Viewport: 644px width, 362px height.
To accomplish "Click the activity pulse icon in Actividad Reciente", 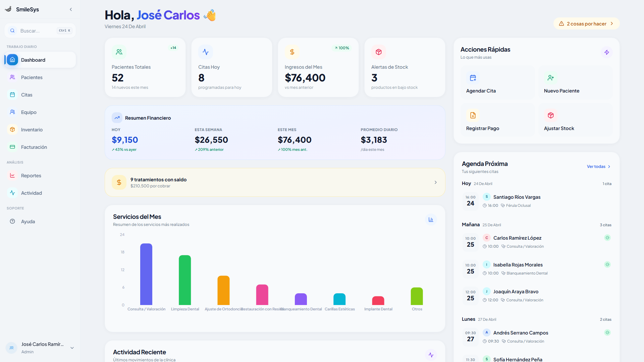I will [431, 355].
